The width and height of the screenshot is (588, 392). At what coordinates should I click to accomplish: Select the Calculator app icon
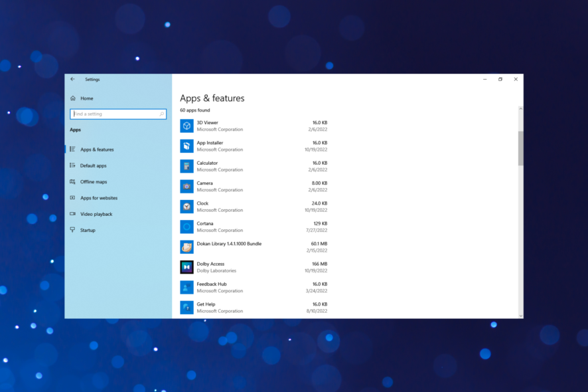click(x=186, y=166)
